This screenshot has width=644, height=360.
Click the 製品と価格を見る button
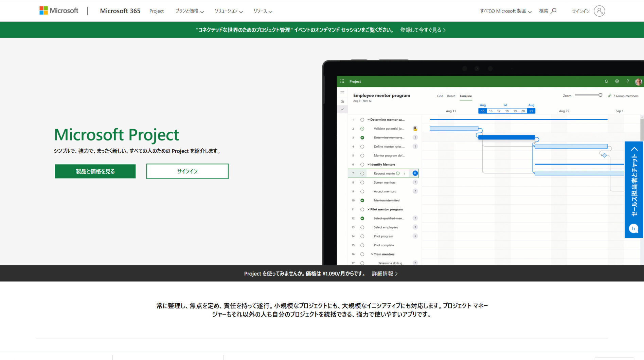click(95, 171)
